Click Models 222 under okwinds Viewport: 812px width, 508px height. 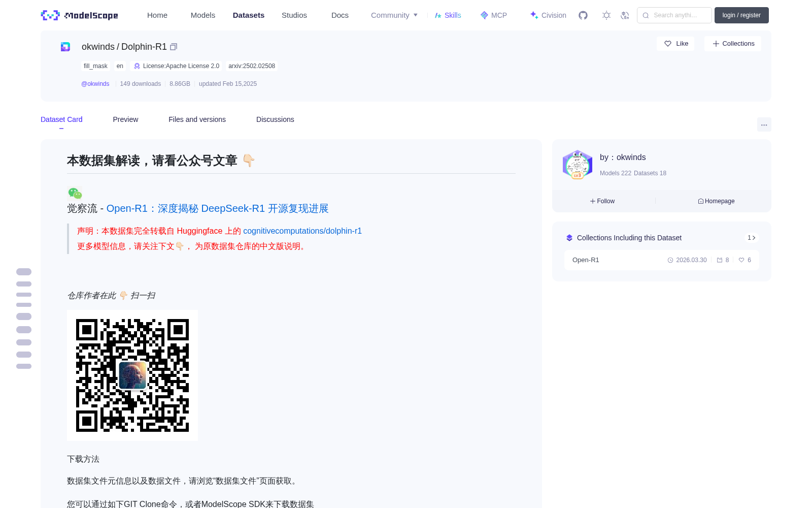(616, 173)
